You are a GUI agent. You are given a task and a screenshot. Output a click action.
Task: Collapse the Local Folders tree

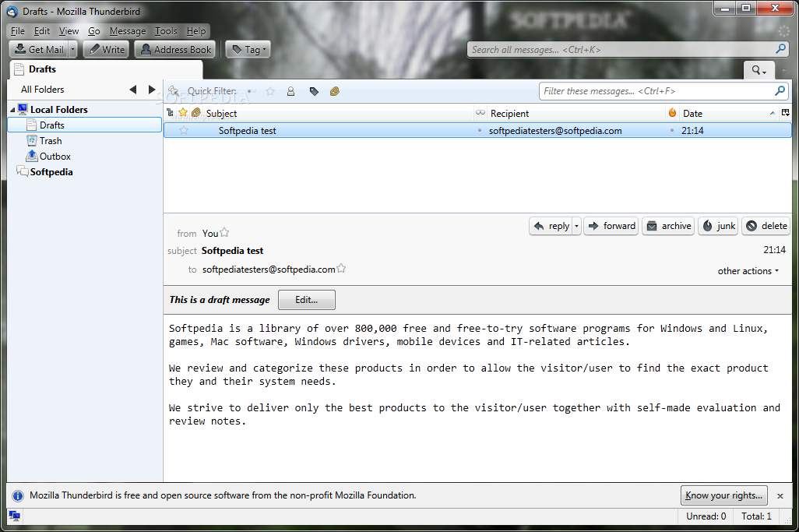point(12,110)
